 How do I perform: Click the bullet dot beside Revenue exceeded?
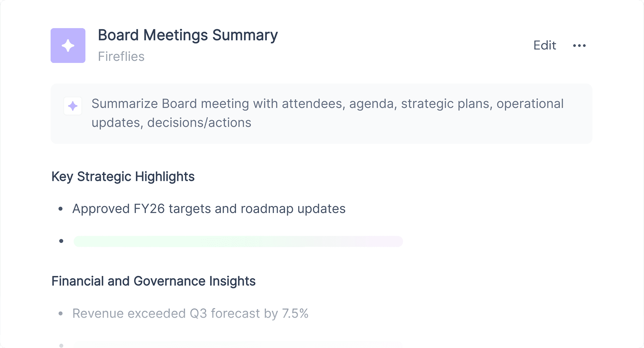(x=60, y=313)
